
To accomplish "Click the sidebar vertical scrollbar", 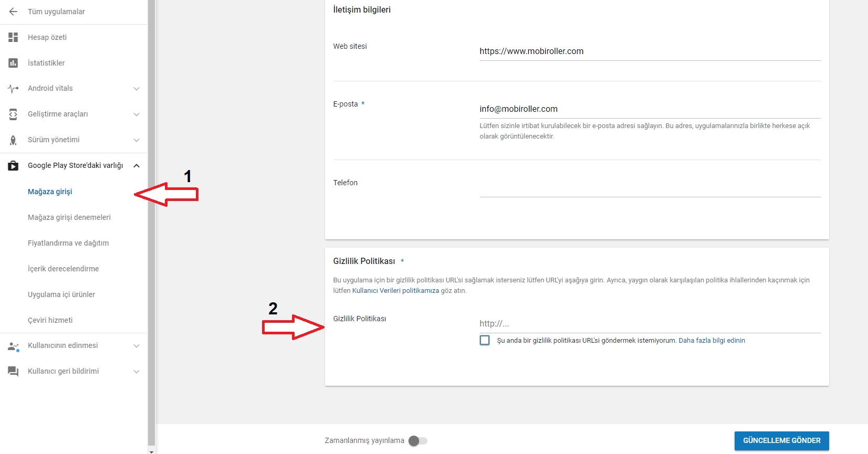I will pyautogui.click(x=151, y=223).
